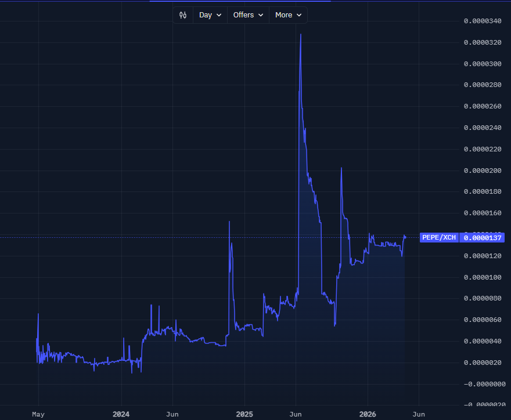This screenshot has height=420, width=511.
Task: Click the latest data point dot on line
Action: tap(405, 237)
